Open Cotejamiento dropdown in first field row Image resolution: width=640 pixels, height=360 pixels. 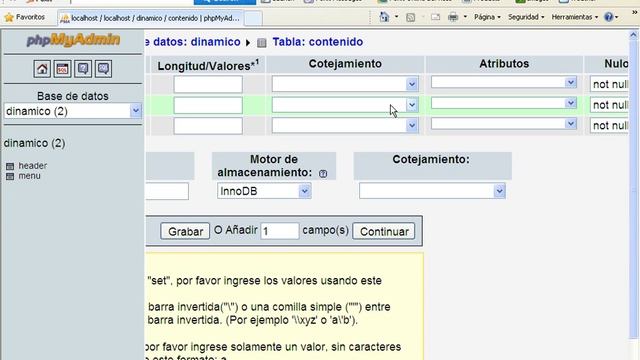(x=345, y=84)
